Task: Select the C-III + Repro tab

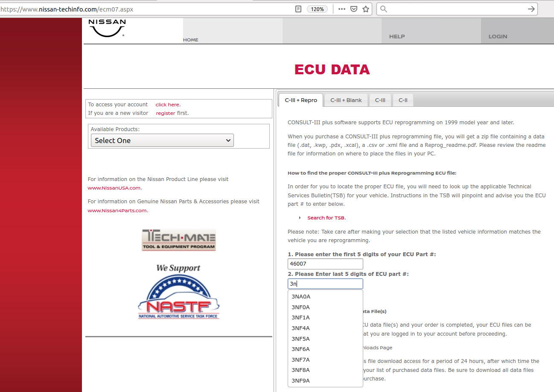Action: tap(301, 100)
